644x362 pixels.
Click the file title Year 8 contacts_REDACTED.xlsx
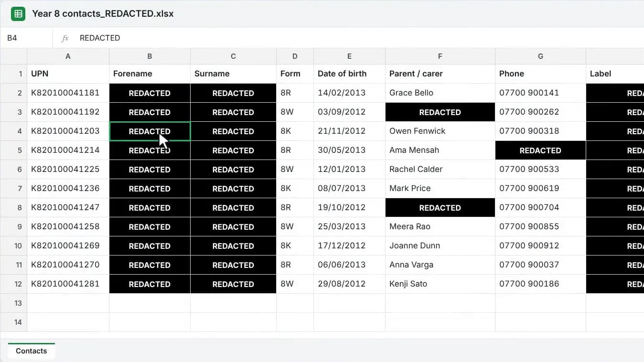coord(103,14)
